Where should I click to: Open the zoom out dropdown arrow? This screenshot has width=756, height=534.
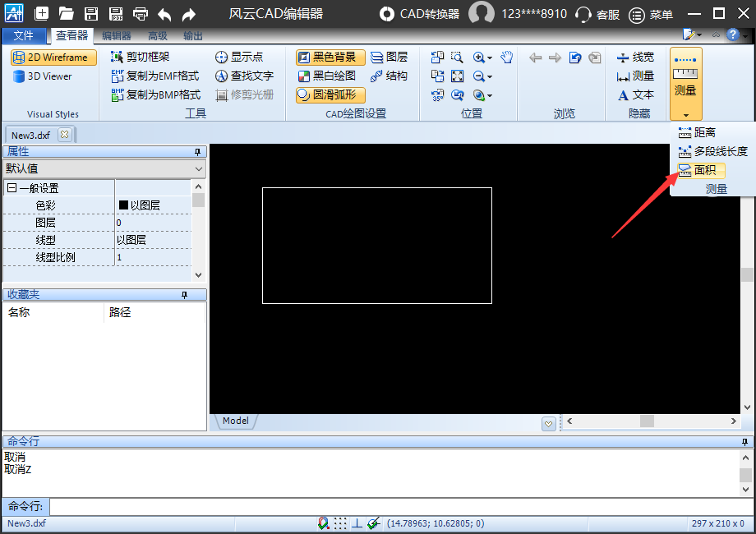click(490, 76)
